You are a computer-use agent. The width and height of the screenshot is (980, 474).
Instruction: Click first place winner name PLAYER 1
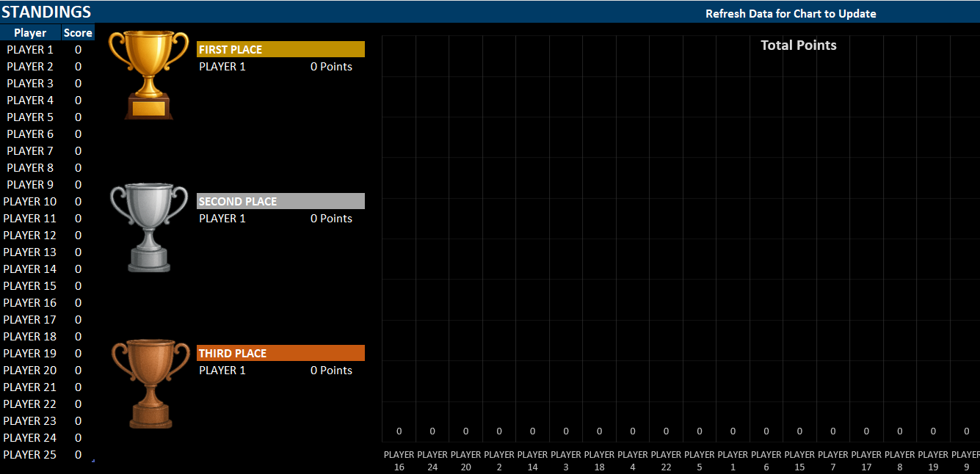pos(222,67)
